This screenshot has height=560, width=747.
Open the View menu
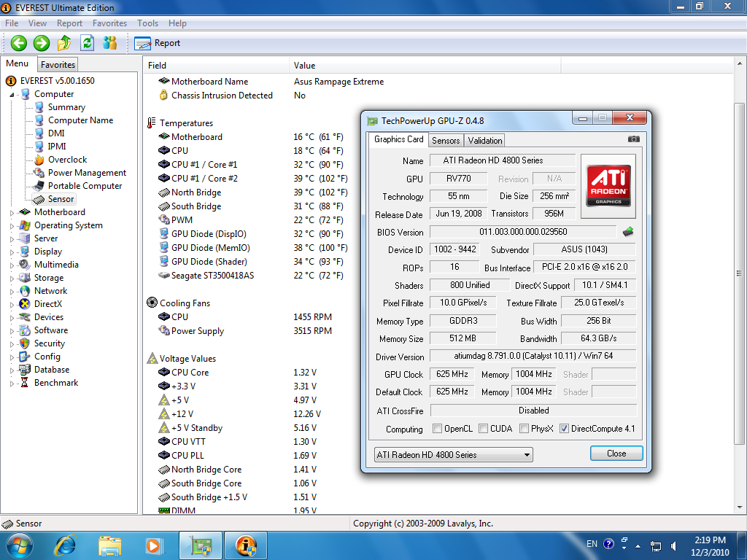37,23
